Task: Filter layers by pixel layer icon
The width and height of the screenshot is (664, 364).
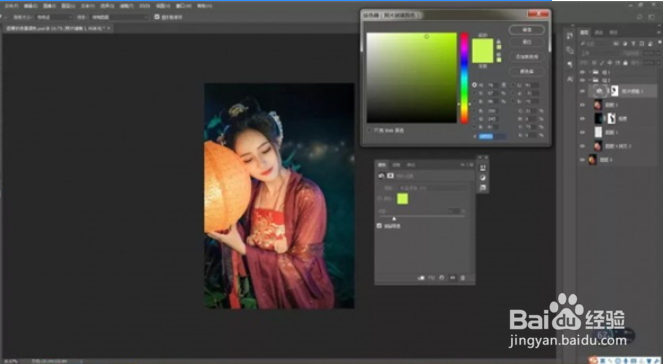Action: pos(616,43)
